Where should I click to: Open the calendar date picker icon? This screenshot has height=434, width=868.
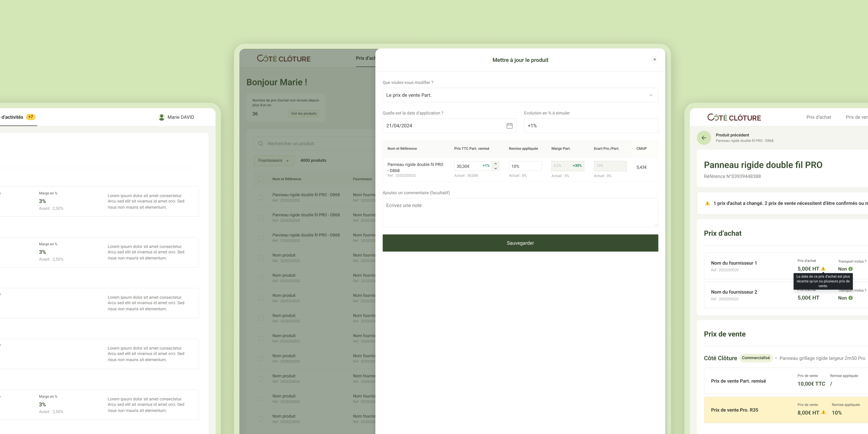(509, 126)
